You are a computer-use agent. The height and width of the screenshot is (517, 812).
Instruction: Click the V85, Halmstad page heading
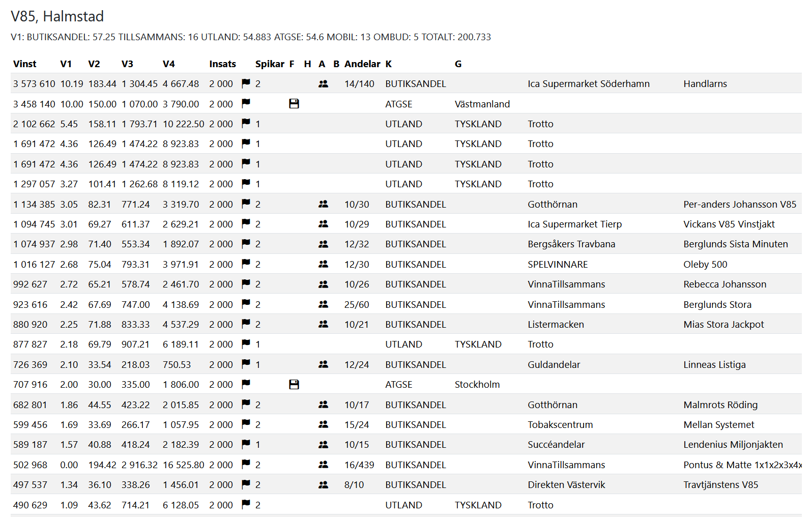[x=57, y=16]
